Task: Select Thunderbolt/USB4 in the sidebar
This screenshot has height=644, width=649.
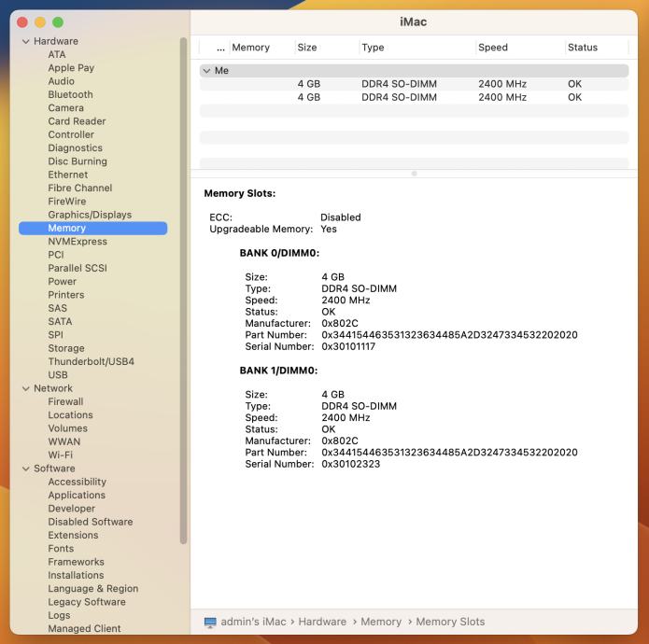Action: click(92, 361)
